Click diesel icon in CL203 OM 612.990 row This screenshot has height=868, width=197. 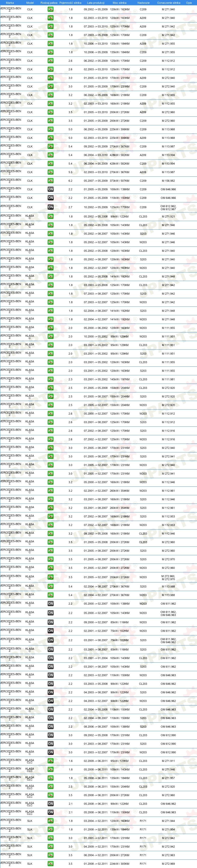51,735
